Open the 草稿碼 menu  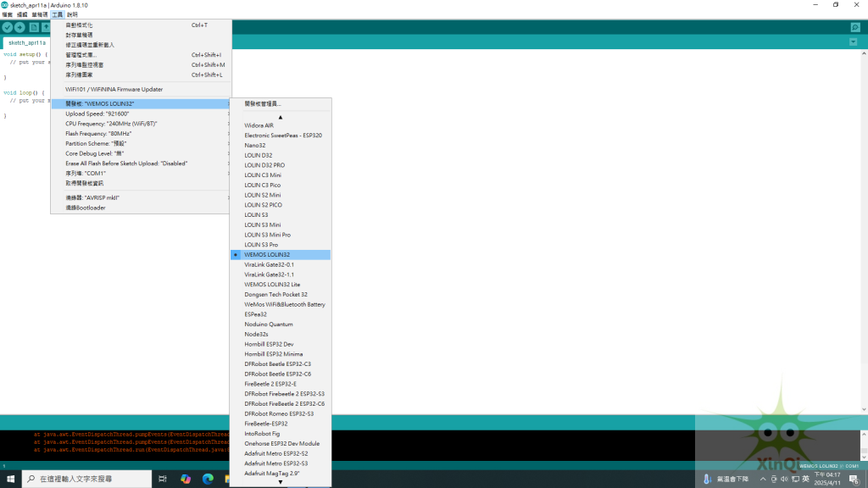tap(39, 15)
